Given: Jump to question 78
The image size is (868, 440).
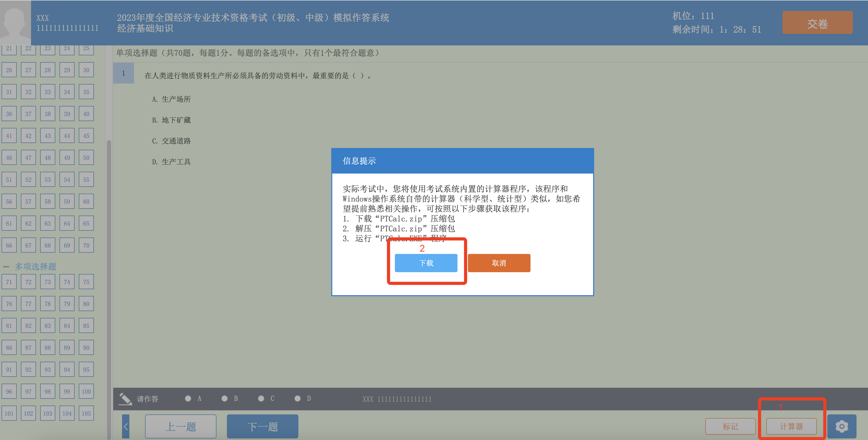Looking at the screenshot, I should (47, 304).
